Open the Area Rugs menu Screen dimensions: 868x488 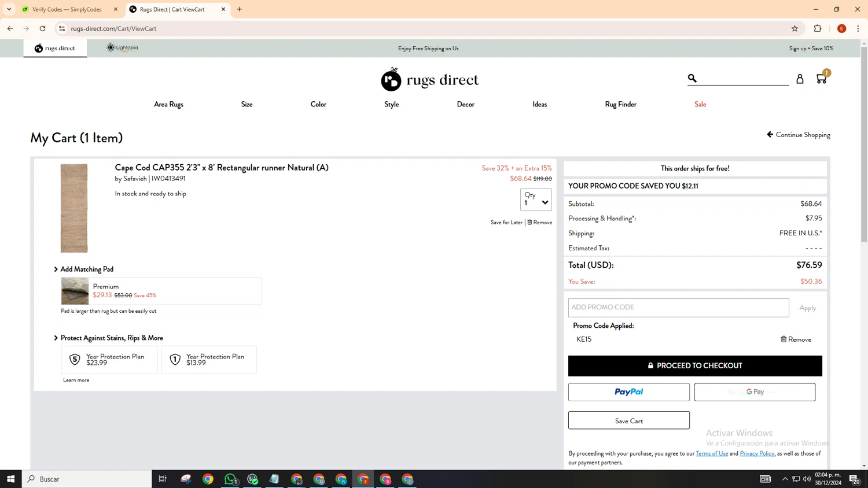(x=168, y=105)
